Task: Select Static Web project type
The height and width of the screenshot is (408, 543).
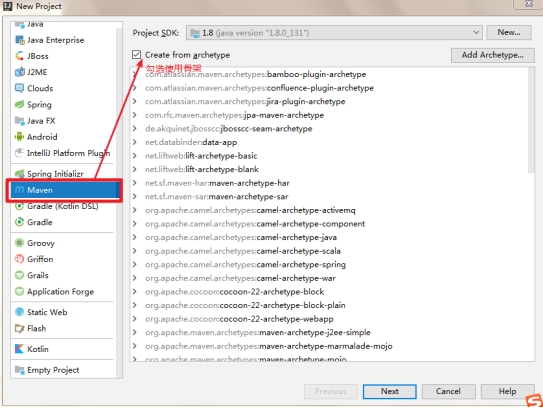Action: tap(47, 312)
